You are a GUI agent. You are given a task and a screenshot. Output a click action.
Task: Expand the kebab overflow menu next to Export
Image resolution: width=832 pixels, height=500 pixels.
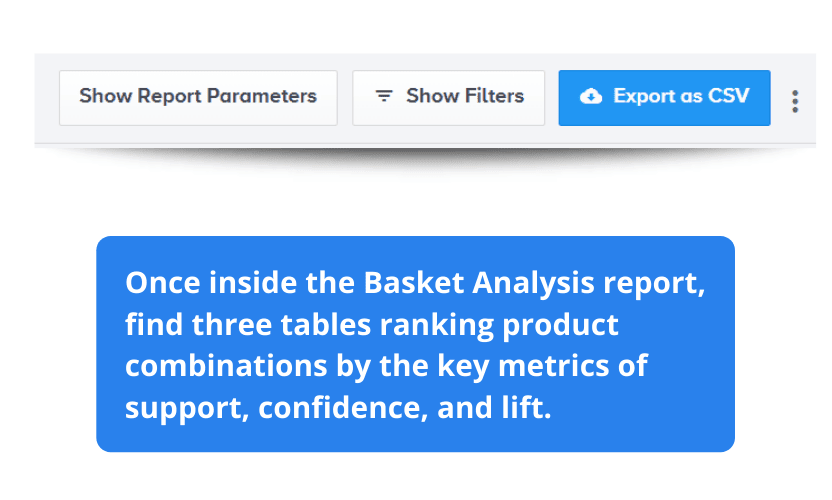click(x=794, y=101)
